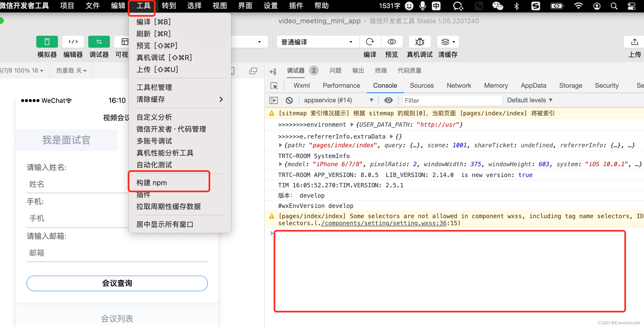Click the real-device debug bug icon
The image size is (644, 327).
click(x=420, y=42)
